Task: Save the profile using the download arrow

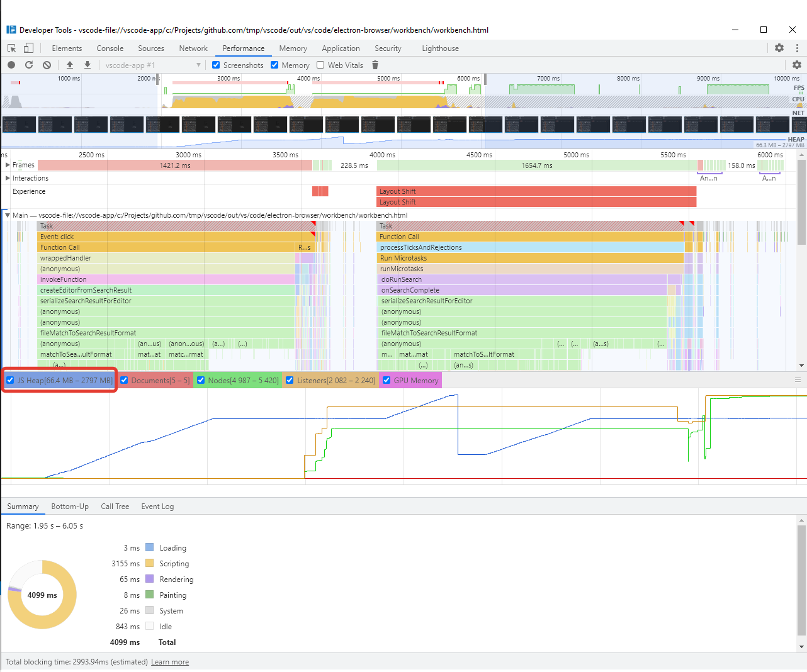Action: coord(87,65)
